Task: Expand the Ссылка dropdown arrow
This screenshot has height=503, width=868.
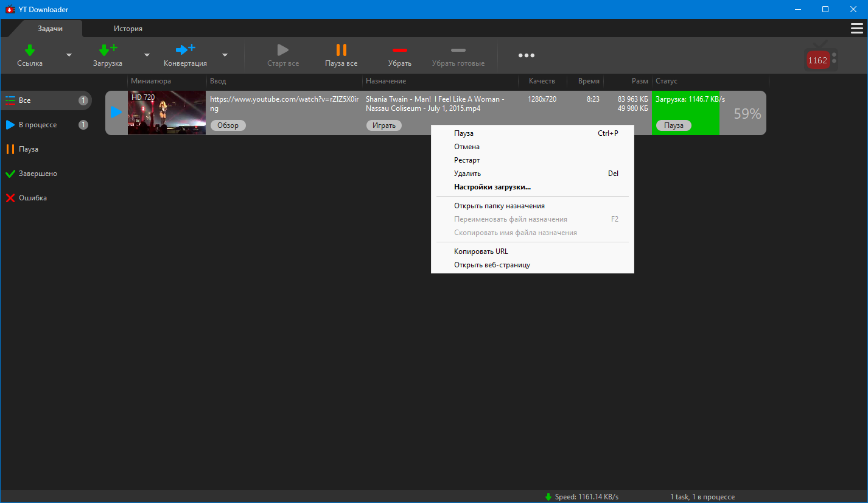Action: tap(69, 55)
